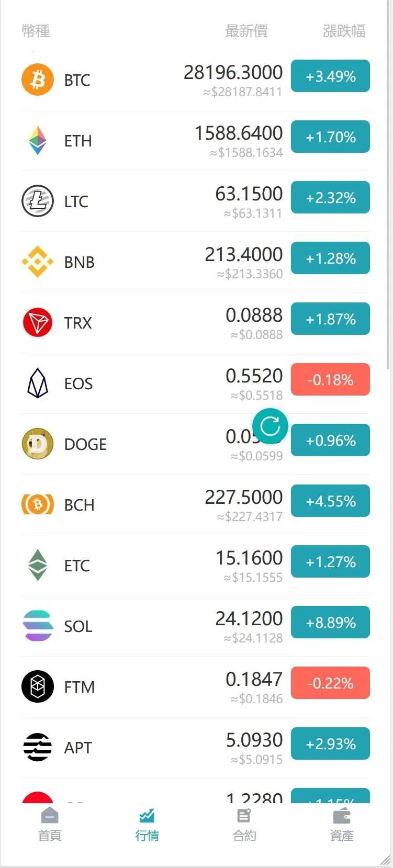Tap the SOL +8.89% change button

(330, 623)
